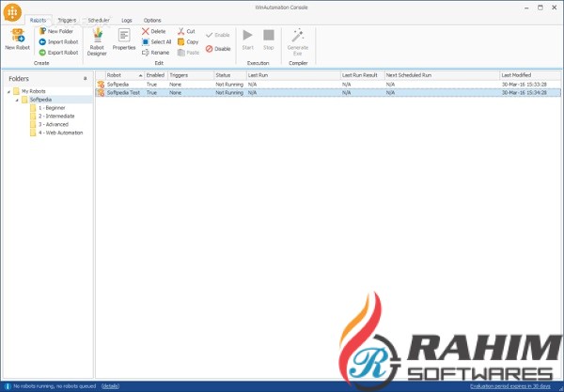This screenshot has height=392, width=564.
Task: Collapse the My Robots tree node
Action: tap(8, 92)
